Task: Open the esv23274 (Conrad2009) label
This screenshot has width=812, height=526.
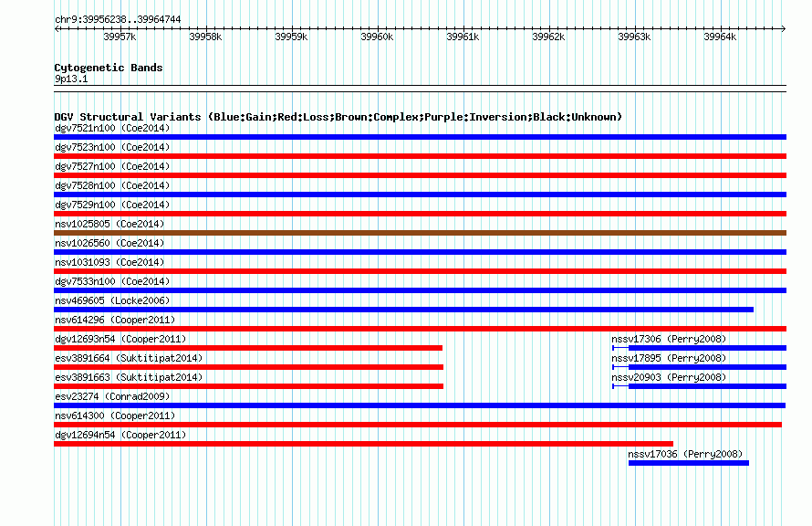Action: tap(112, 396)
